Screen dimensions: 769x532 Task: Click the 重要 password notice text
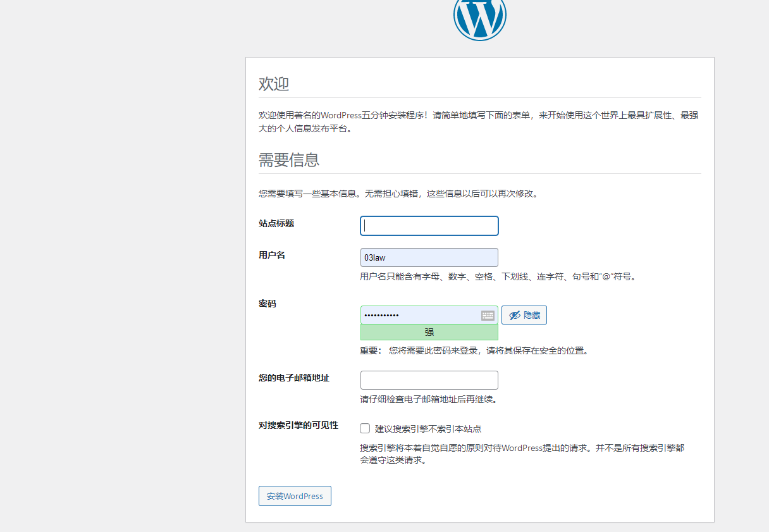(474, 350)
